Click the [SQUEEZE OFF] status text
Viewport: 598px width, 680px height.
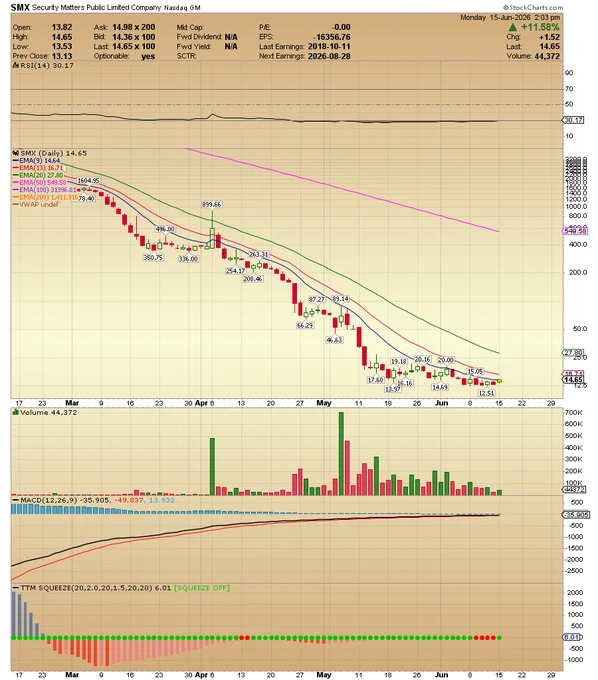pos(202,588)
